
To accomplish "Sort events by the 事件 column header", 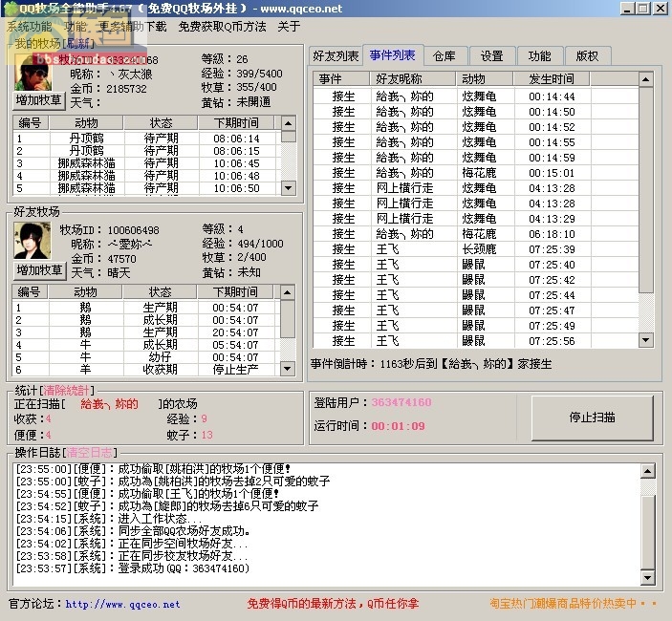I will (x=341, y=78).
